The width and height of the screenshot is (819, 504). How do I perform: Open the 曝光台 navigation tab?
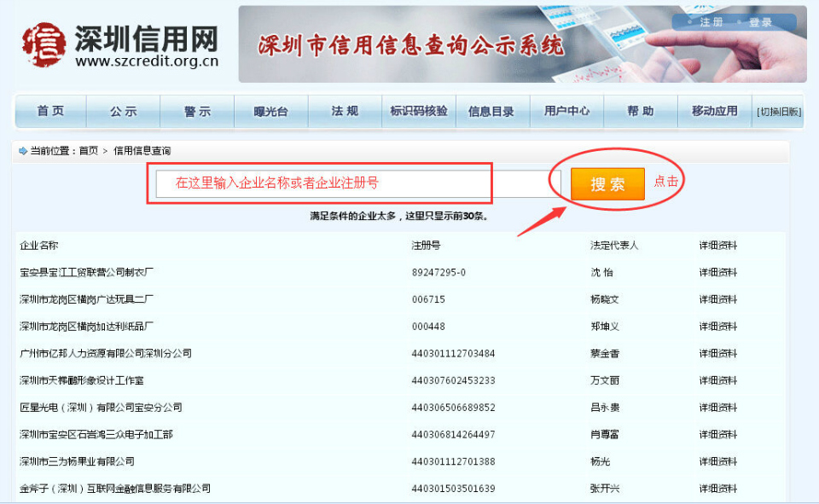[x=271, y=111]
